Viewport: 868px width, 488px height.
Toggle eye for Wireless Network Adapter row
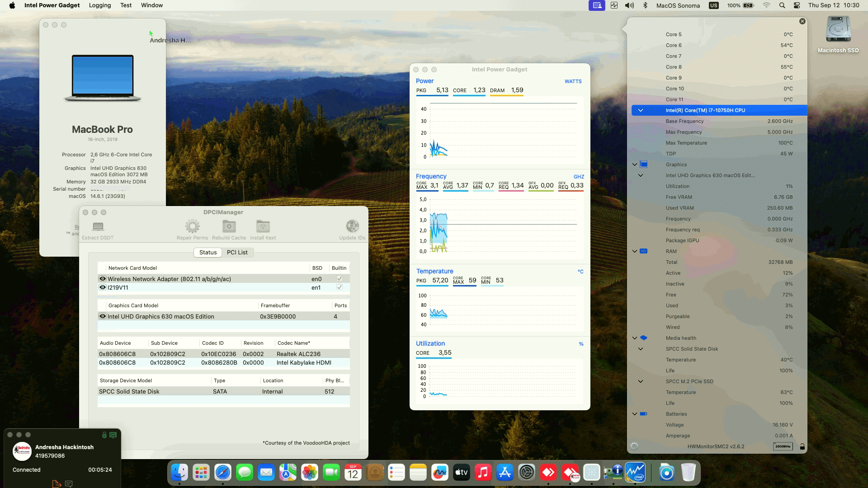point(103,279)
